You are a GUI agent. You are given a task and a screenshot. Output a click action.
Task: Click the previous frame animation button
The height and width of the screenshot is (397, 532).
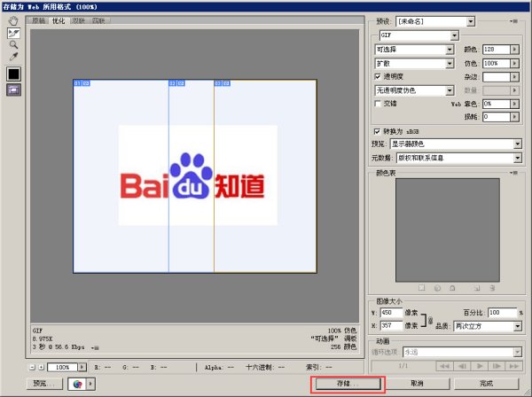pyautogui.click(x=462, y=366)
